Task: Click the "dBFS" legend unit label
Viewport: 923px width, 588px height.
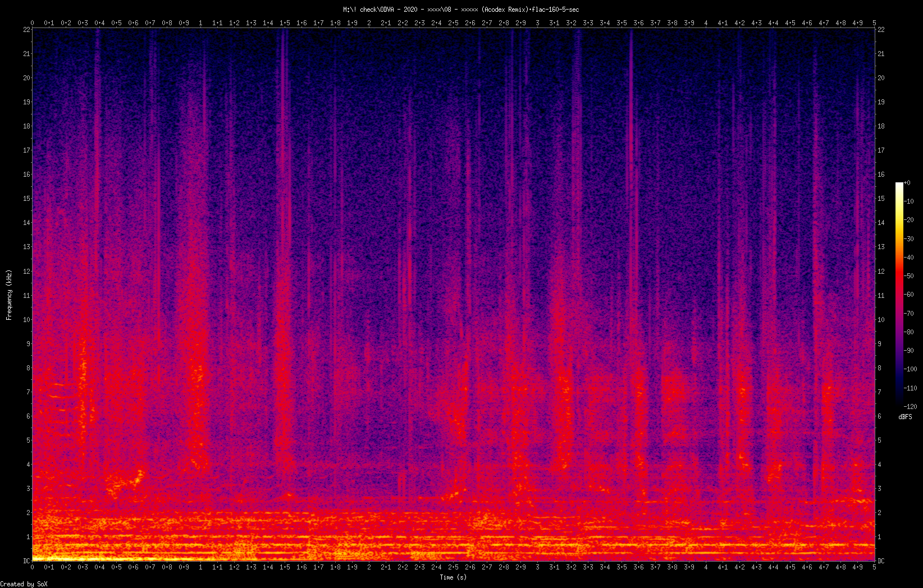Action: [x=905, y=417]
